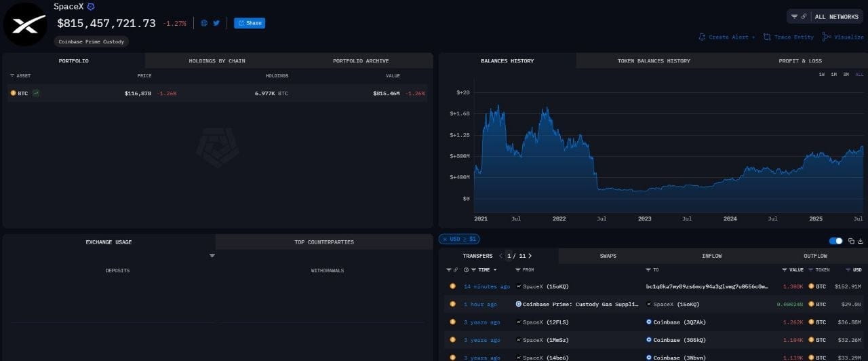Click the BTC price chart icon

tap(36, 93)
